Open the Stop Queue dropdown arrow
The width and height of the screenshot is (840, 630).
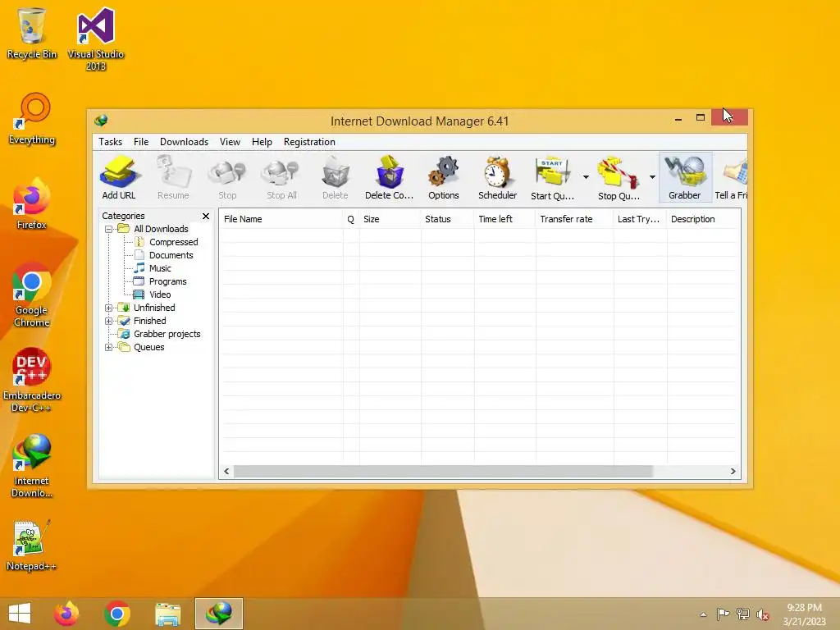click(x=652, y=177)
